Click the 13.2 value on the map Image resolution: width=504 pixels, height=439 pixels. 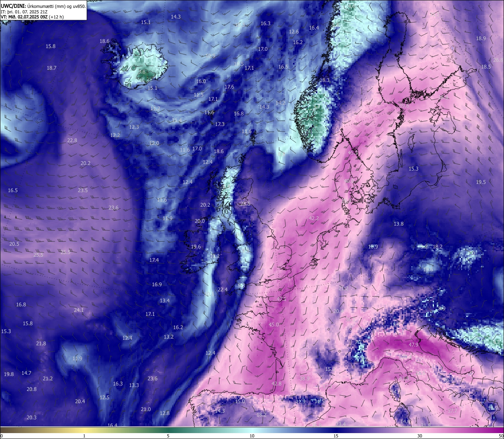click(169, 337)
